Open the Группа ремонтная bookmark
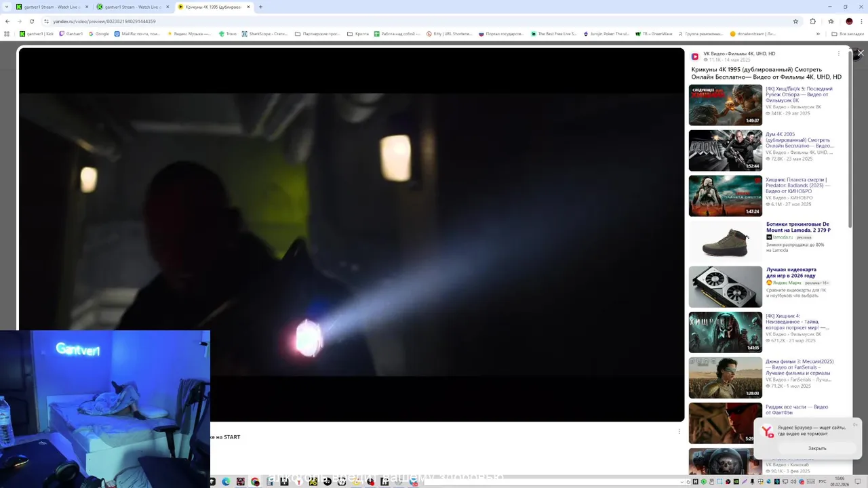Image resolution: width=868 pixels, height=488 pixels. pos(700,33)
